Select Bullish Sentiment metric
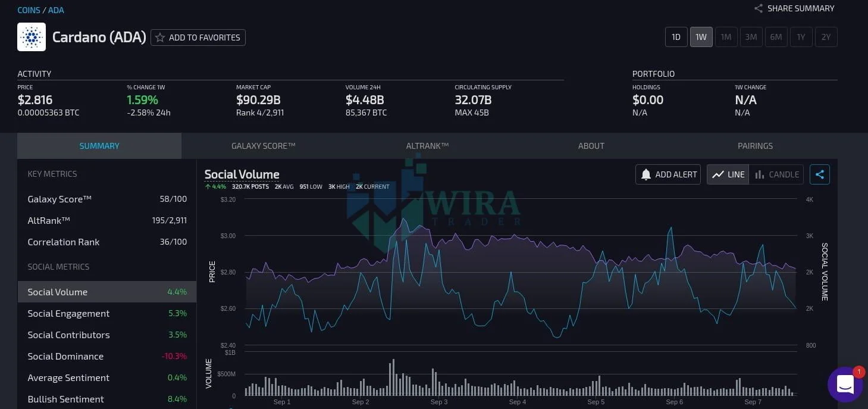Viewport: 868px width, 409px height. [x=107, y=399]
